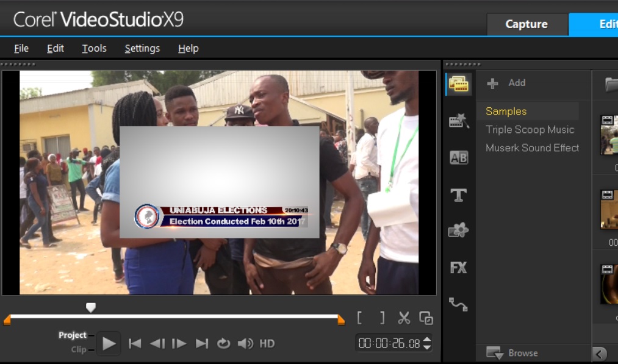Toggle HD preview mode
This screenshot has width=618, height=364.
267,343
